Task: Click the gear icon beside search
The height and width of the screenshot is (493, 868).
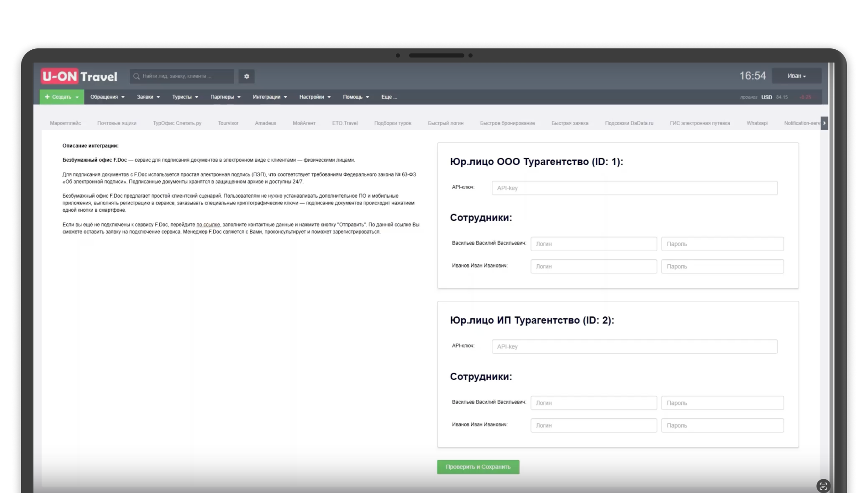Action: click(x=247, y=76)
